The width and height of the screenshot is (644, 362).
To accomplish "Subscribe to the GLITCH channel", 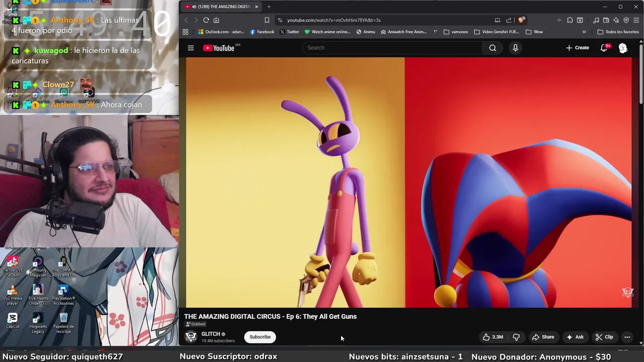I will pos(260,337).
